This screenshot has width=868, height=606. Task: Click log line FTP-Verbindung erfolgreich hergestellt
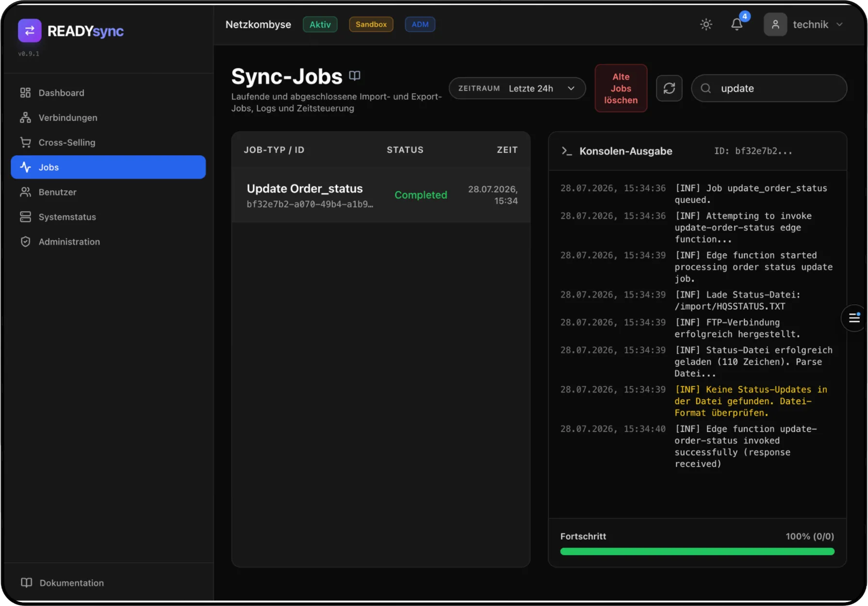pyautogui.click(x=737, y=328)
